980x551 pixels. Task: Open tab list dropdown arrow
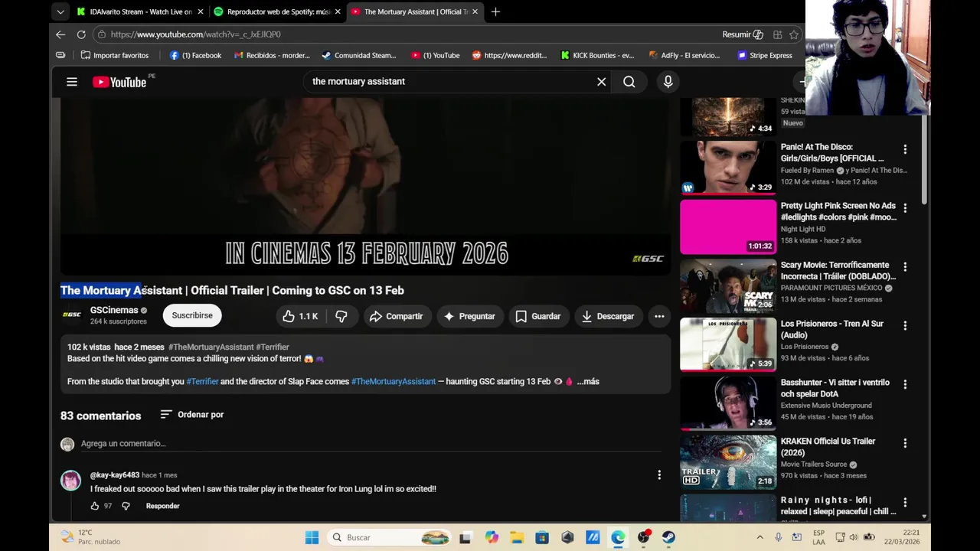60,11
